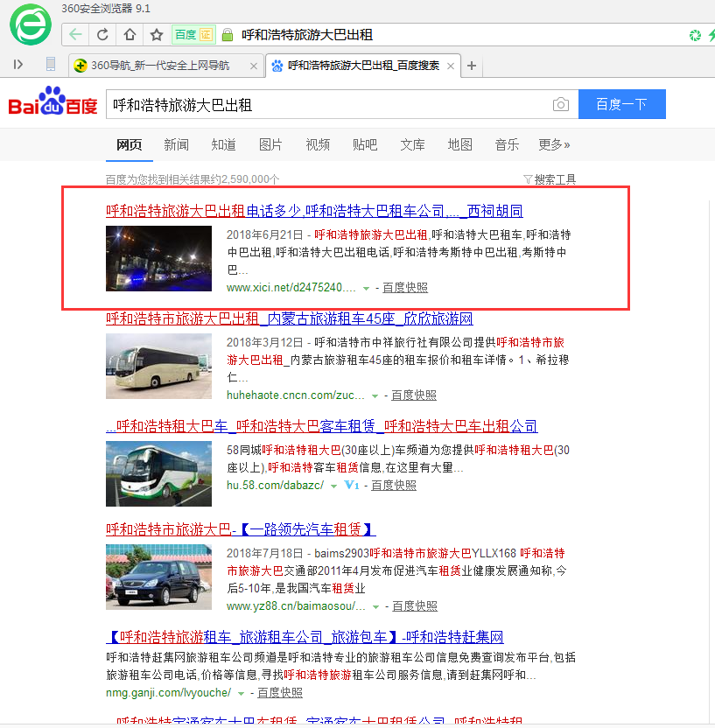Open the 呼和浩特大巴车出租公司 result title

[x=322, y=426]
